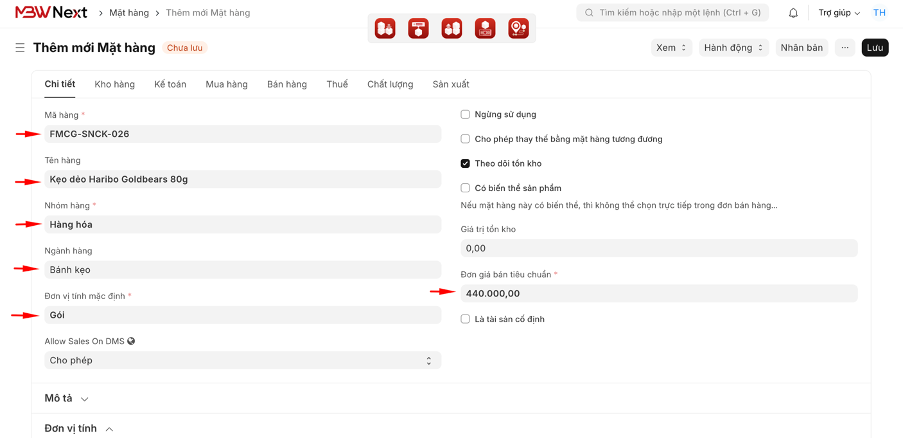Click the third red app shortcut icon

click(x=452, y=29)
